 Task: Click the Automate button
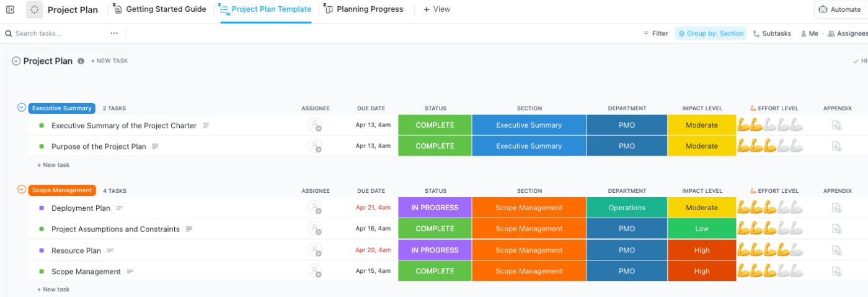tap(841, 9)
